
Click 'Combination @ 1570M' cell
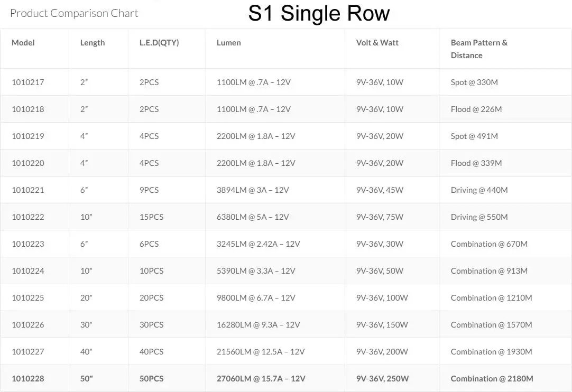[491, 325]
